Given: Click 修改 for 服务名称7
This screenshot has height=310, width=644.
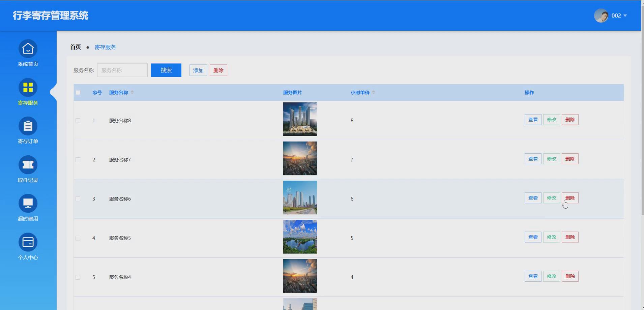Looking at the screenshot, I should click(552, 159).
